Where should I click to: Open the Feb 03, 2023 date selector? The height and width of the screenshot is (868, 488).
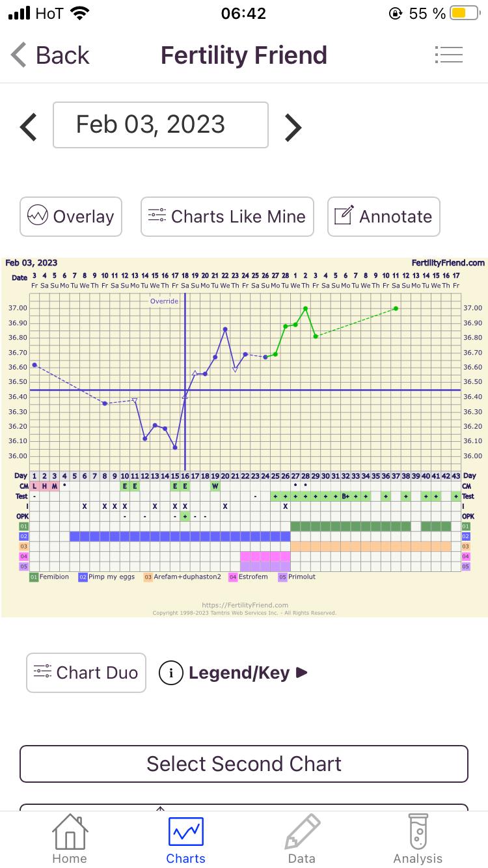pyautogui.click(x=160, y=124)
